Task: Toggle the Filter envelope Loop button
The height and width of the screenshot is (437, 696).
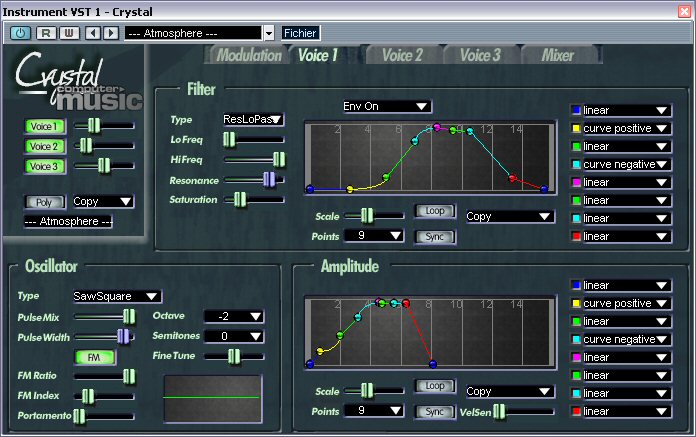Action: (435, 211)
